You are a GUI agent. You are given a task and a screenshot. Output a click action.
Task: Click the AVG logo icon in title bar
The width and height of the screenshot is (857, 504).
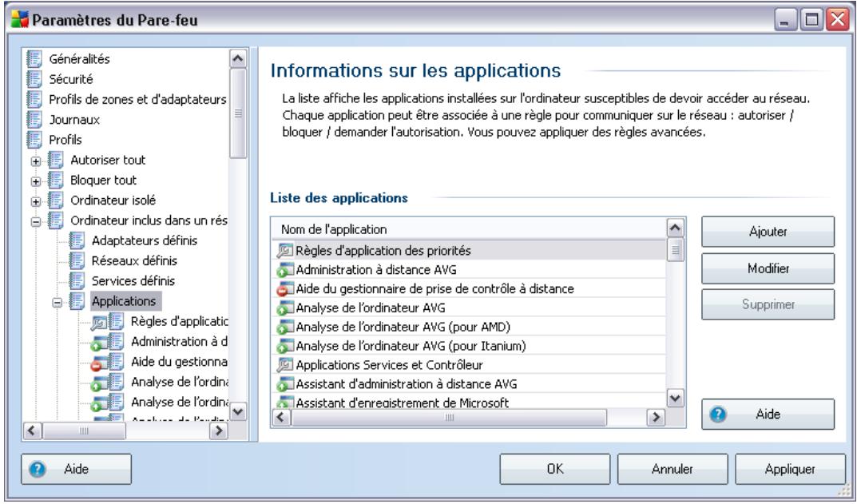pyautogui.click(x=20, y=20)
